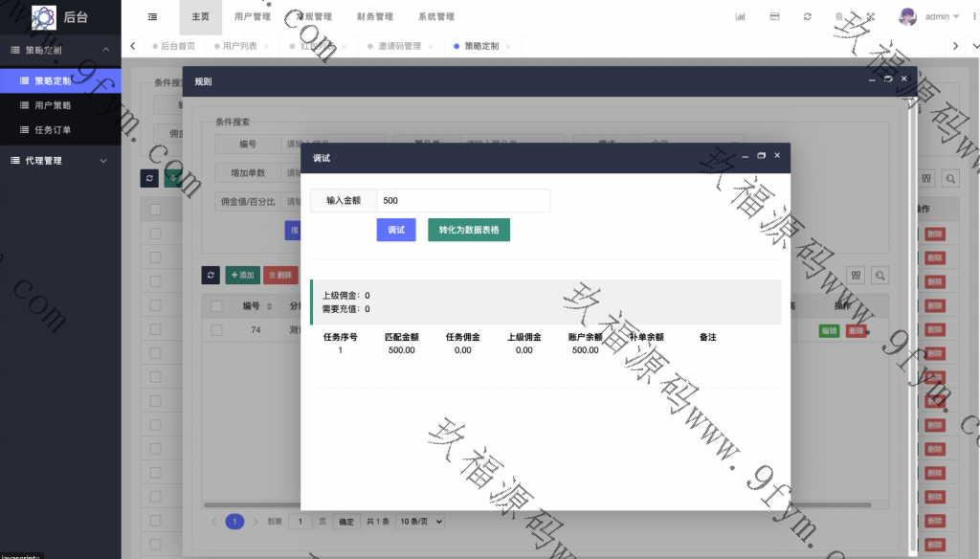Click search icon in 规则 table toolbar
This screenshot has height=559, width=980.
tap(879, 275)
